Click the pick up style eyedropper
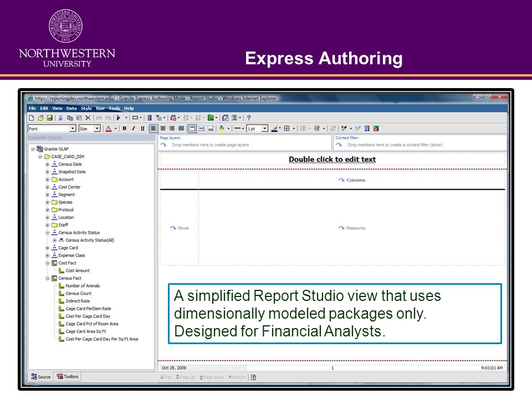The image size is (532, 399). coord(344,128)
